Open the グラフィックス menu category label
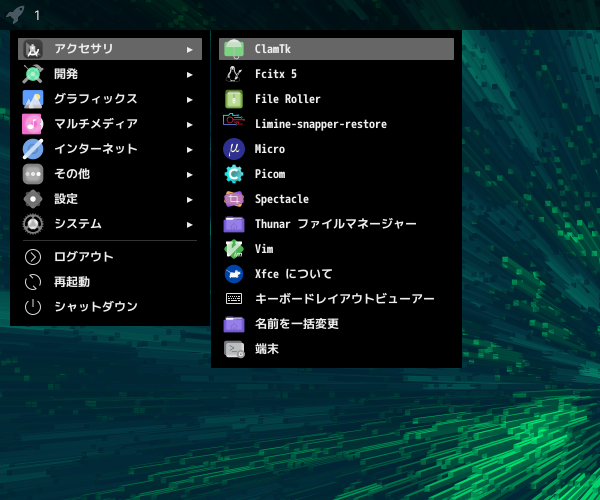The width and height of the screenshot is (600, 500). 96,99
